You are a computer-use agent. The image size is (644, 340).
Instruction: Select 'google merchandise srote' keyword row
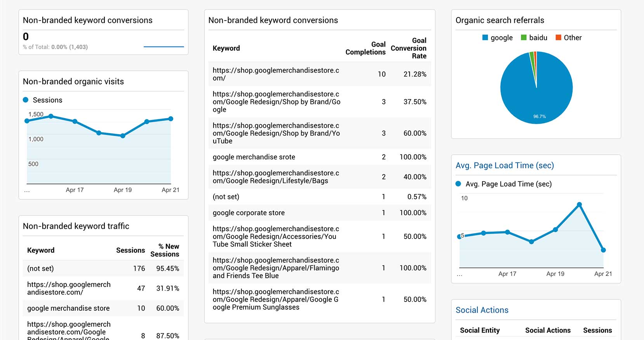click(x=319, y=157)
